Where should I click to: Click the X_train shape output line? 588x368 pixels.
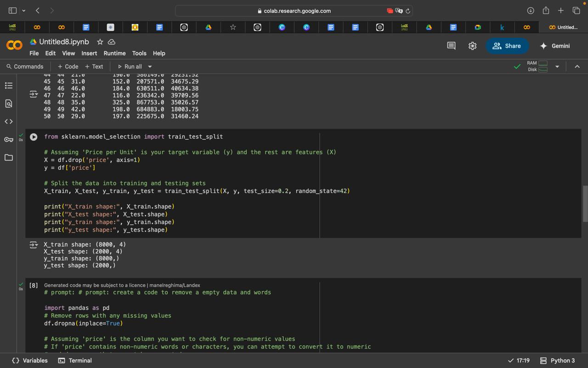click(x=85, y=245)
